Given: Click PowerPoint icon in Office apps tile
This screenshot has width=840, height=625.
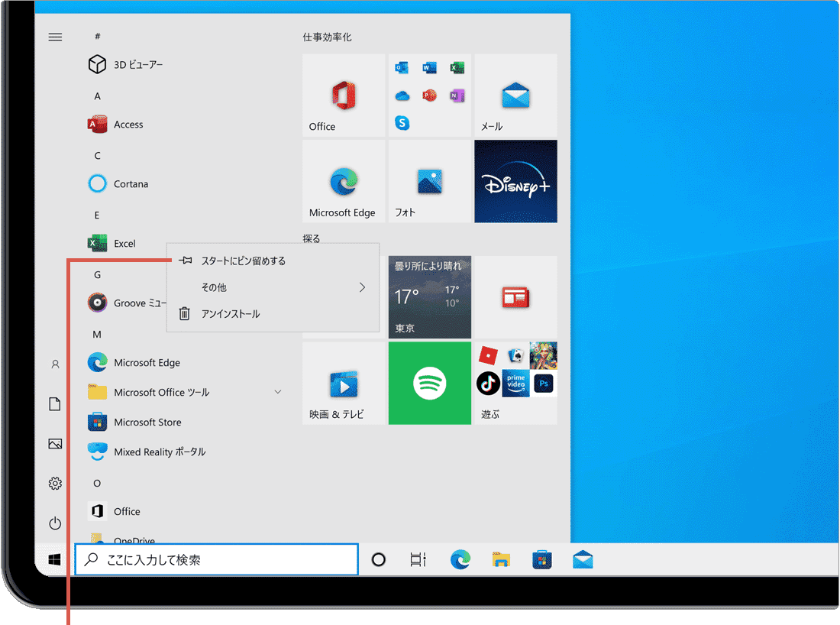Looking at the screenshot, I should 430,96.
